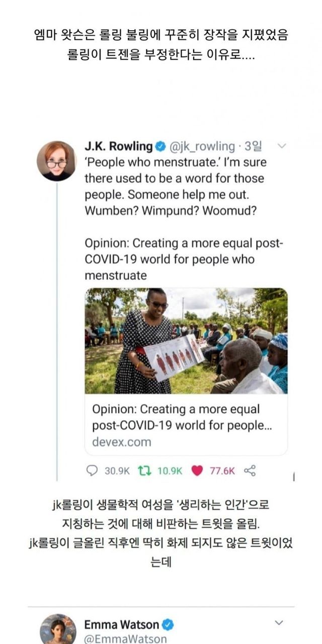This screenshot has height=644, width=322.
Task: Like the tweet with the heart icon
Action: [198, 470]
